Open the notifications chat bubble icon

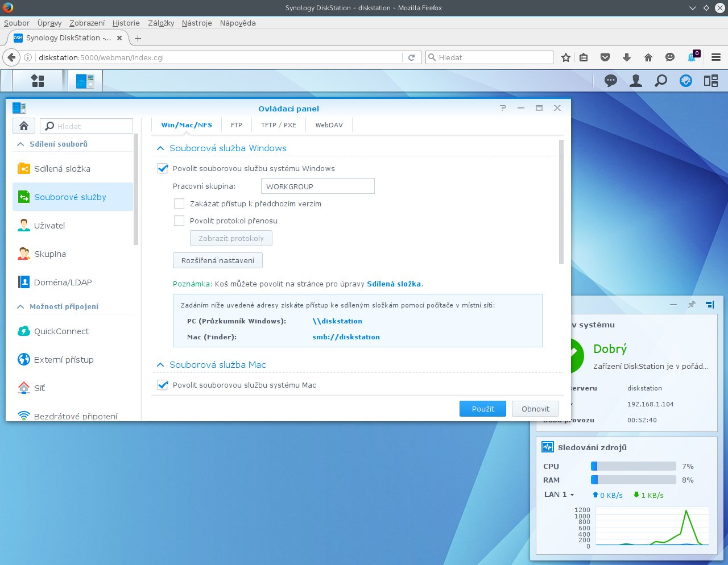click(611, 81)
